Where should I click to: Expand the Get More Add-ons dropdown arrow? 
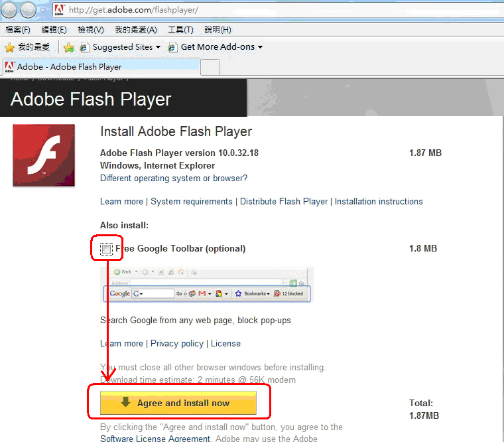point(260,47)
